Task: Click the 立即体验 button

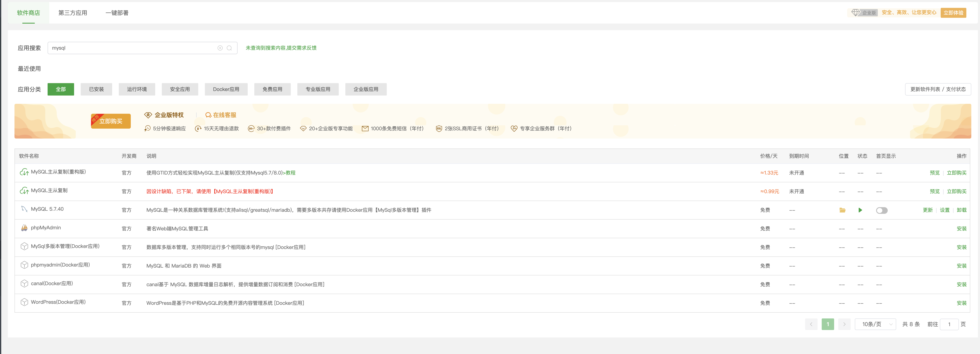Action: pos(953,13)
